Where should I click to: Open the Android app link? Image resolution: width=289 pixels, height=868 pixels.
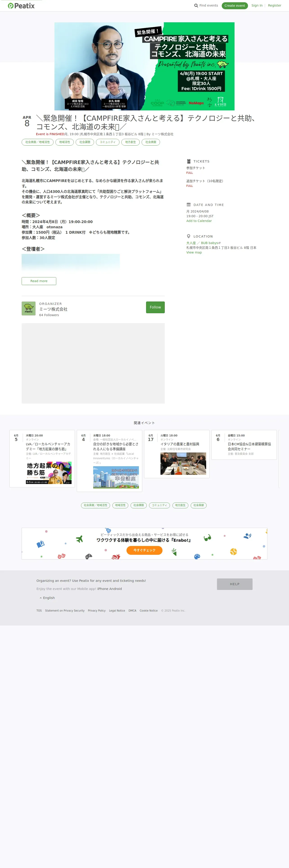click(115, 589)
